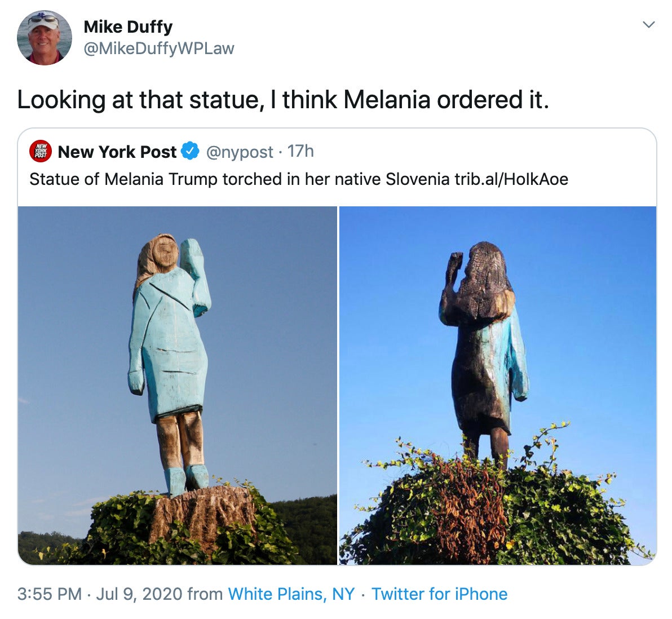Click the blue verified badge
The width and height of the screenshot is (672, 619).
click(x=191, y=151)
